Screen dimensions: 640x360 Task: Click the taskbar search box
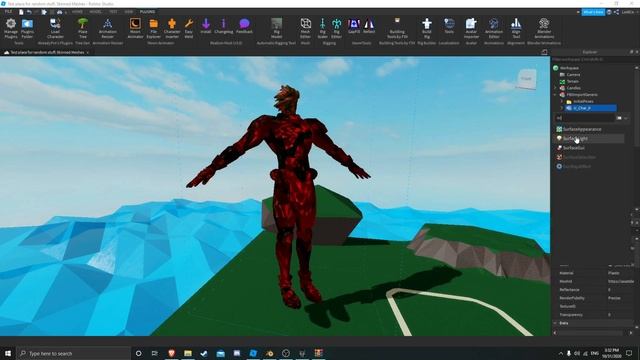[x=73, y=353]
